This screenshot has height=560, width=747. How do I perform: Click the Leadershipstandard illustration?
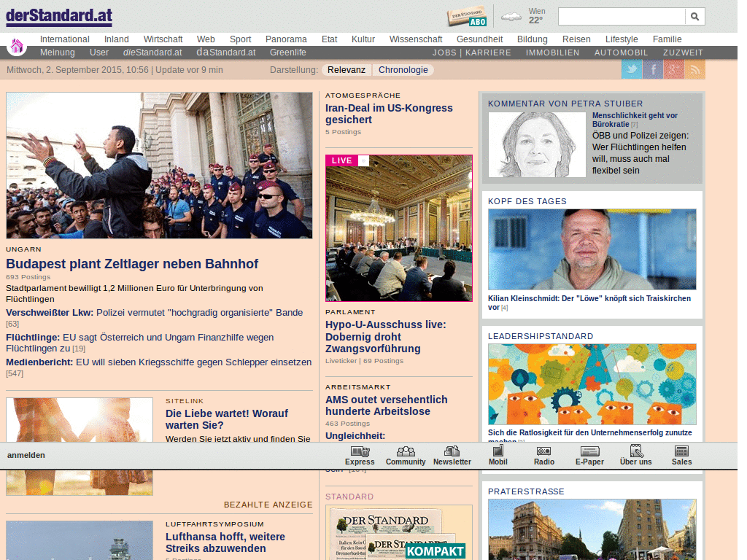592,384
